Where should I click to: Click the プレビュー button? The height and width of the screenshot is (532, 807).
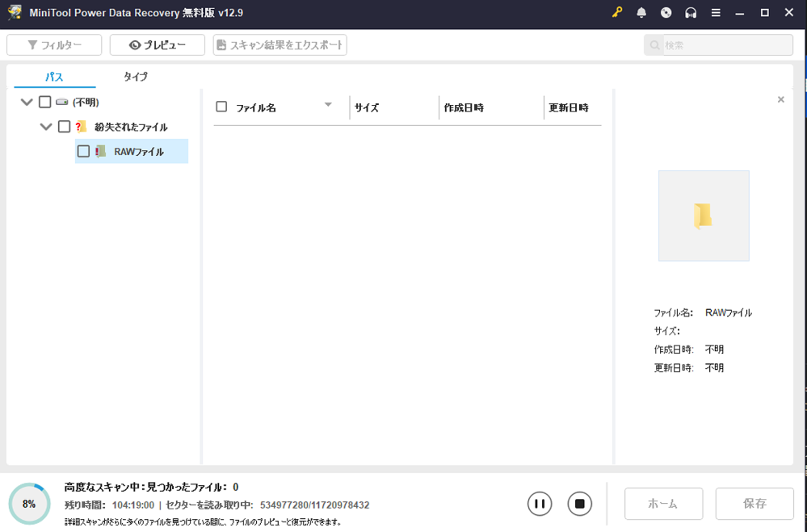[157, 45]
